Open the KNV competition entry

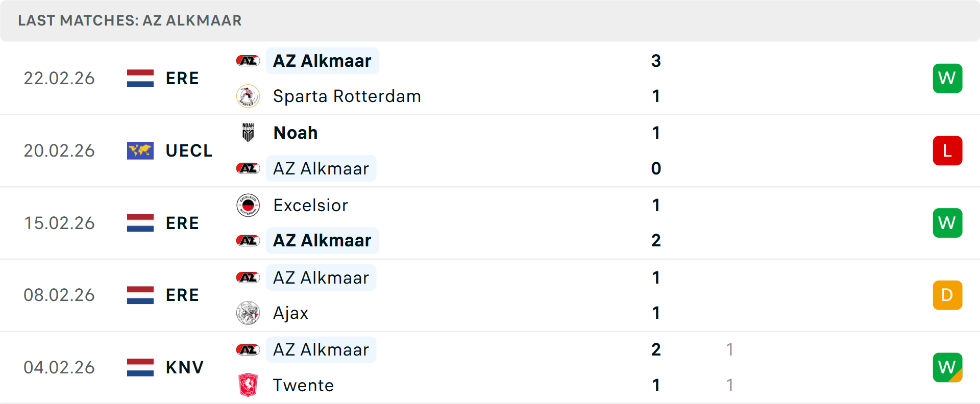(184, 367)
